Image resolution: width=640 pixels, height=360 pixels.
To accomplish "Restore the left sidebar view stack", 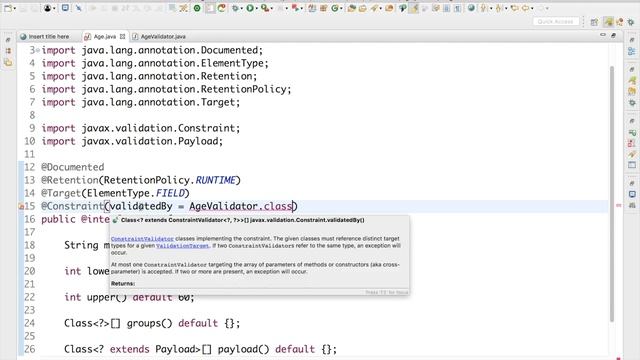I will [x=8, y=40].
